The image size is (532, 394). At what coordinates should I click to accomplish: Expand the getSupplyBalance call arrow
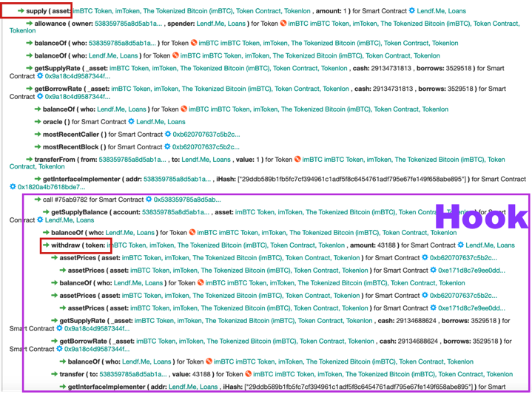coord(47,212)
